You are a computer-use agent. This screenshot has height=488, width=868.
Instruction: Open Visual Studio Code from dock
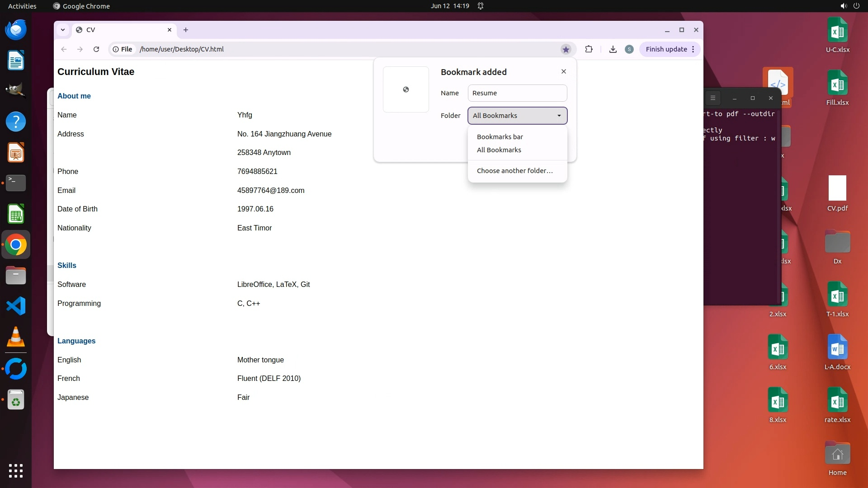tap(16, 306)
